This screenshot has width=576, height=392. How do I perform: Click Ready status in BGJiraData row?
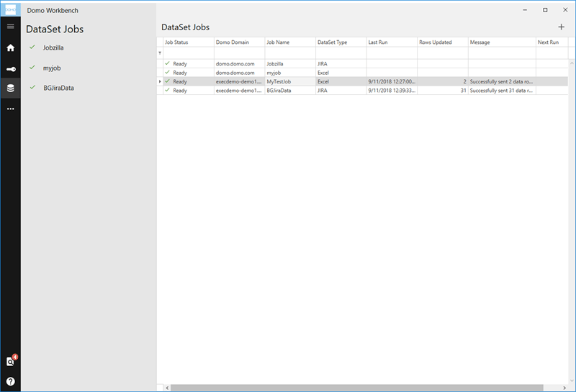pos(180,91)
